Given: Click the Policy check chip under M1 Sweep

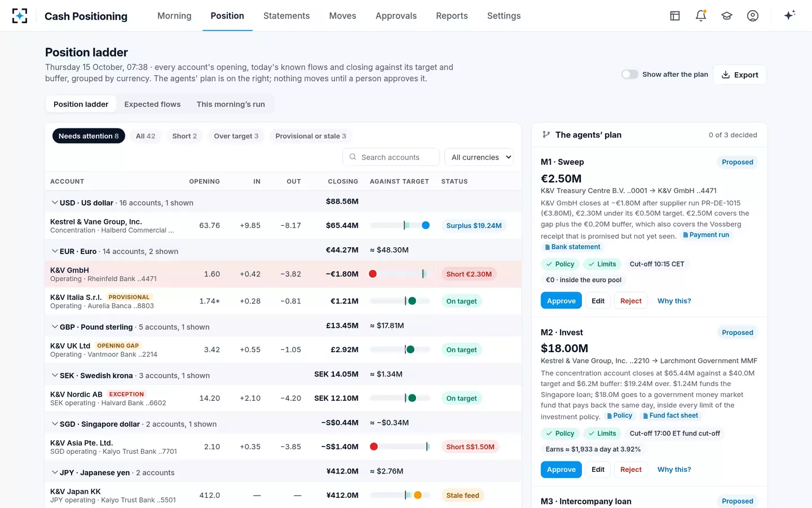Looking at the screenshot, I should point(560,264).
